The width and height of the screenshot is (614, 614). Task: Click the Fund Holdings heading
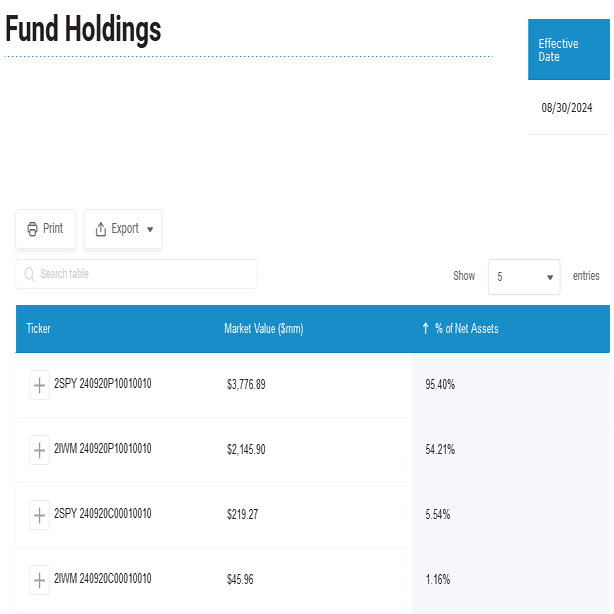tap(83, 30)
